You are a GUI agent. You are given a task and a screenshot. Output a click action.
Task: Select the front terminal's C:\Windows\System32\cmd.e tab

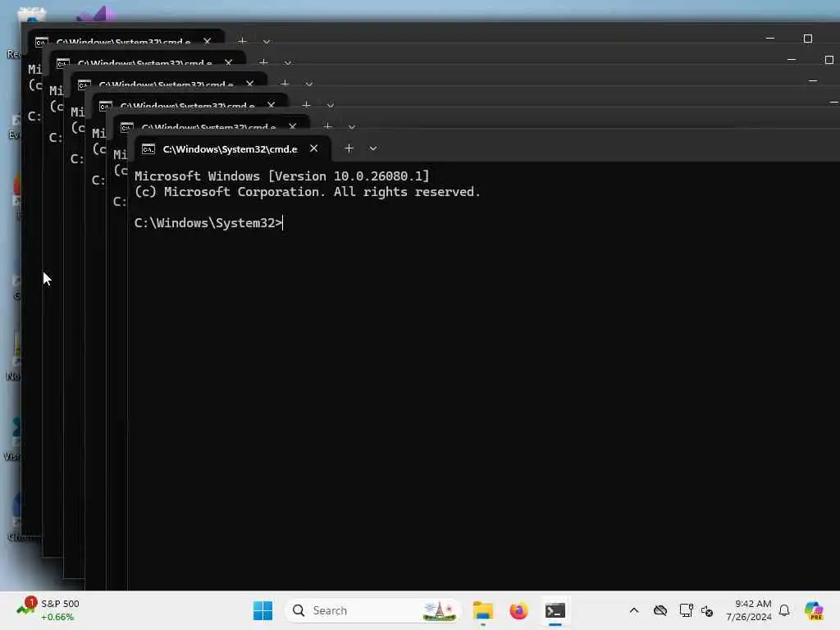(232, 149)
